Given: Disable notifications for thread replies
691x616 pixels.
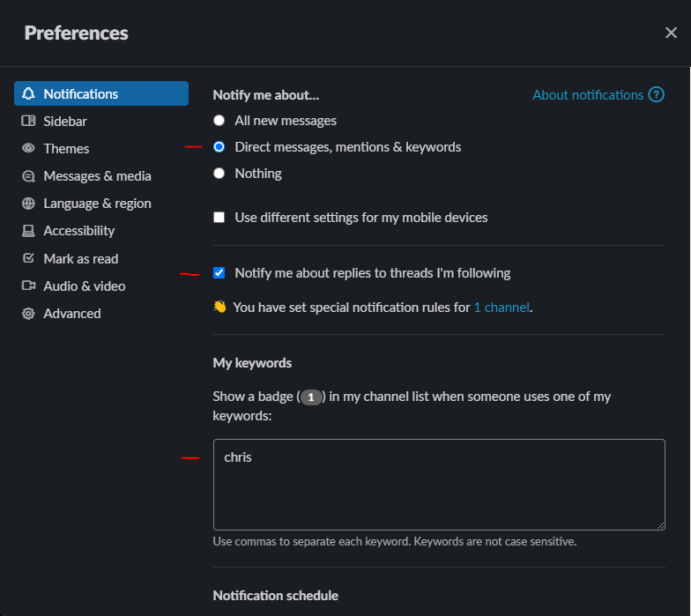Looking at the screenshot, I should (219, 273).
